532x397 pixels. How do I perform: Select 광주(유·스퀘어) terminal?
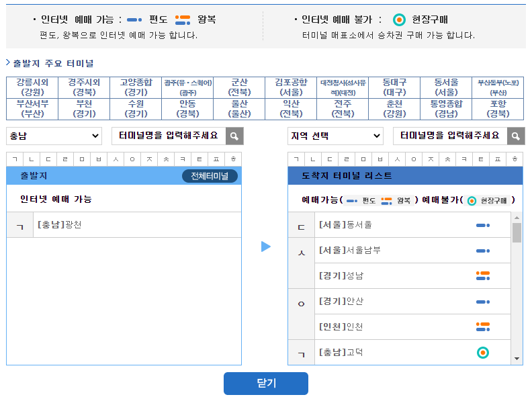[x=187, y=87]
